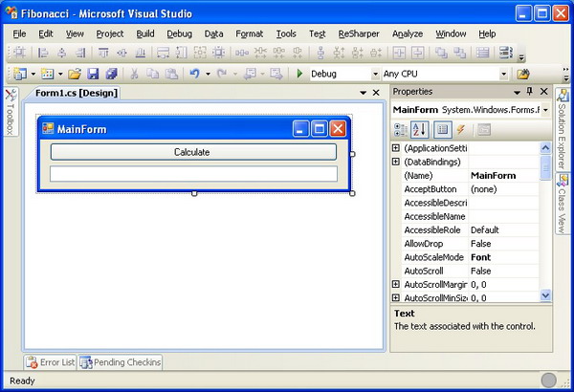Show events with the lightning bolt icon

click(x=460, y=130)
